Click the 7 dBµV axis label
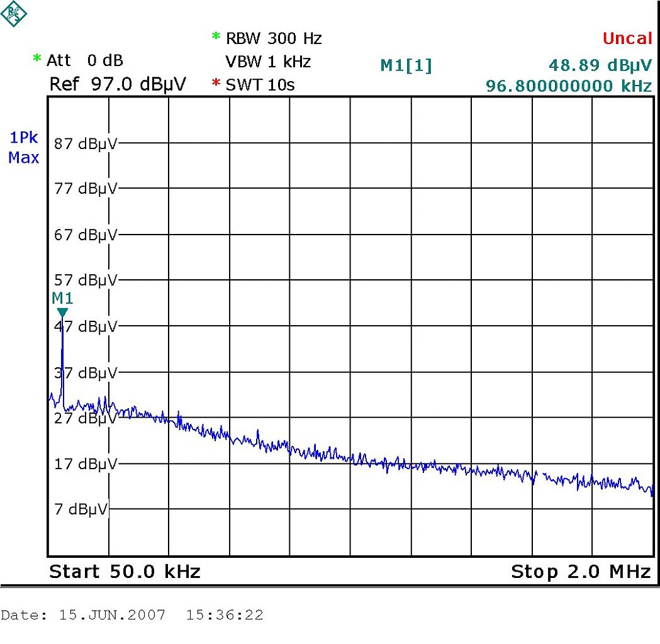The height and width of the screenshot is (644, 660). [81, 509]
